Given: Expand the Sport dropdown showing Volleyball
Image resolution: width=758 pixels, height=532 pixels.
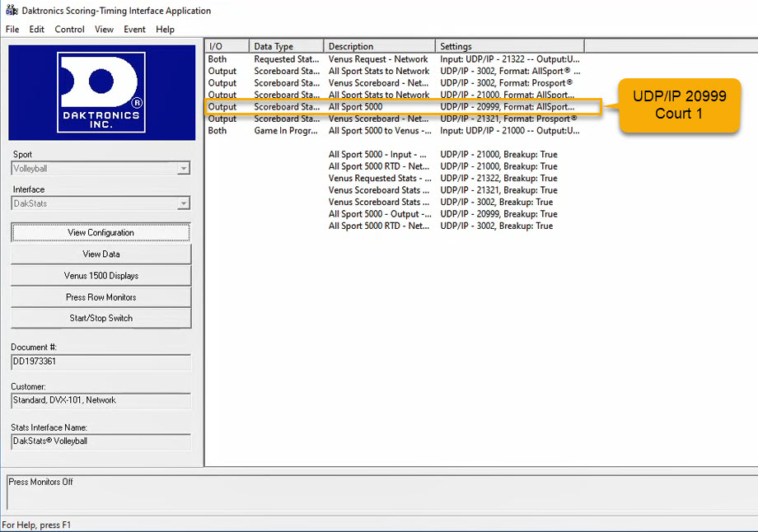Looking at the screenshot, I should [x=183, y=169].
